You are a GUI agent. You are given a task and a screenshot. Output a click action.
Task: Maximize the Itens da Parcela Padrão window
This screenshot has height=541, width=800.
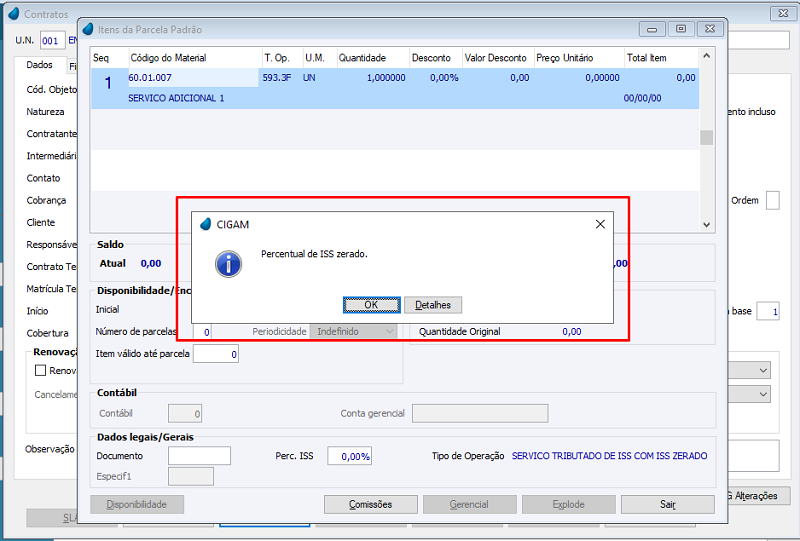pos(681,29)
